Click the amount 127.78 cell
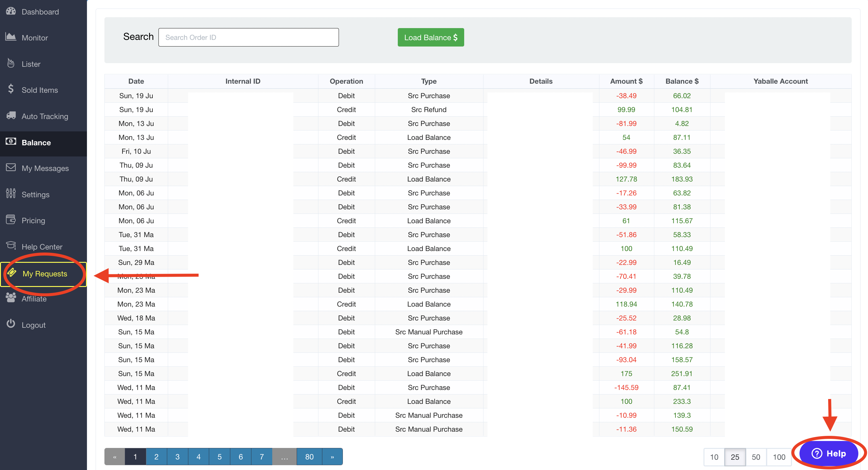868x470 pixels. (626, 179)
